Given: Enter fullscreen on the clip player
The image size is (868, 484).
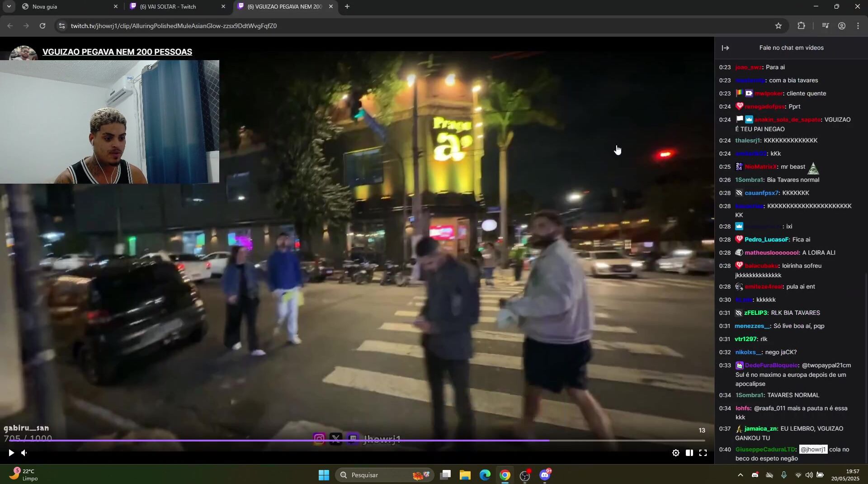Looking at the screenshot, I should pyautogui.click(x=703, y=453).
